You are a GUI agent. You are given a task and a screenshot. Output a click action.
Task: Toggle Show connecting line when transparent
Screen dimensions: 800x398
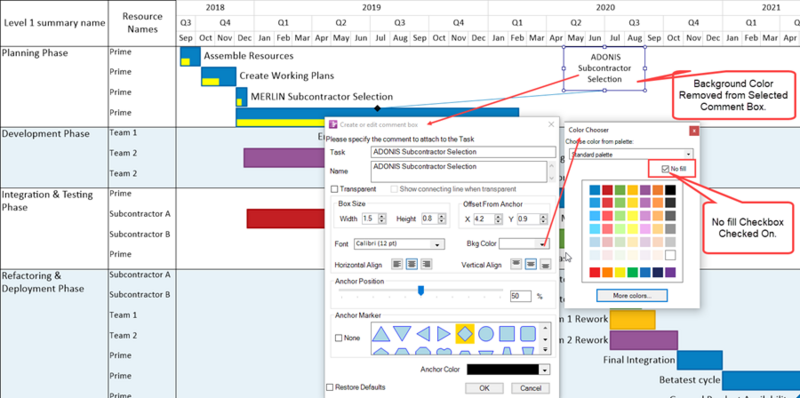click(x=394, y=189)
